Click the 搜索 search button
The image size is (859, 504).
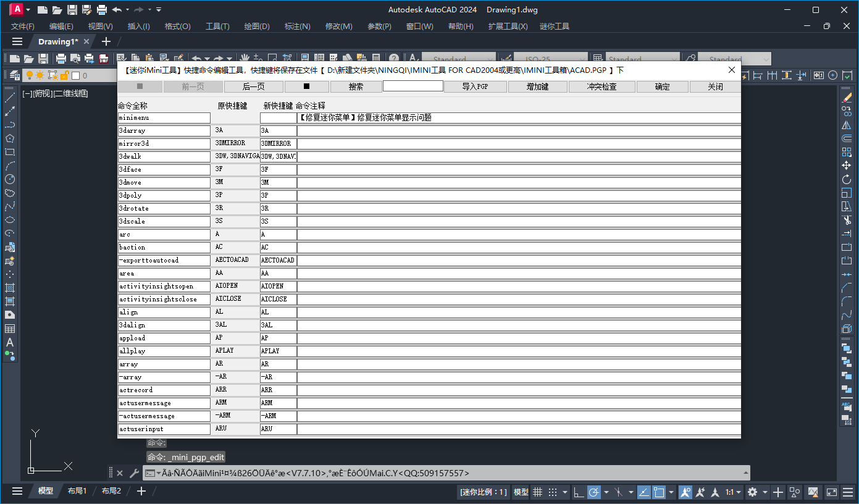point(356,86)
